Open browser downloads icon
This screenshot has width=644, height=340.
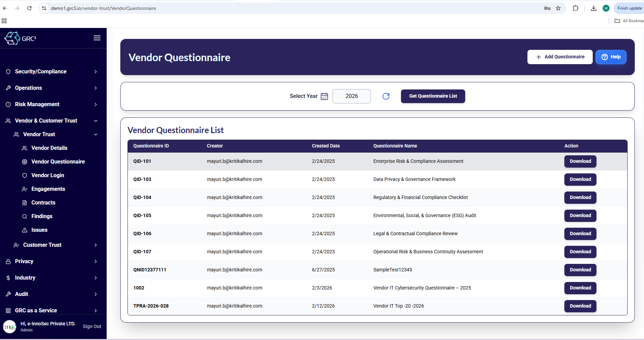[594, 8]
